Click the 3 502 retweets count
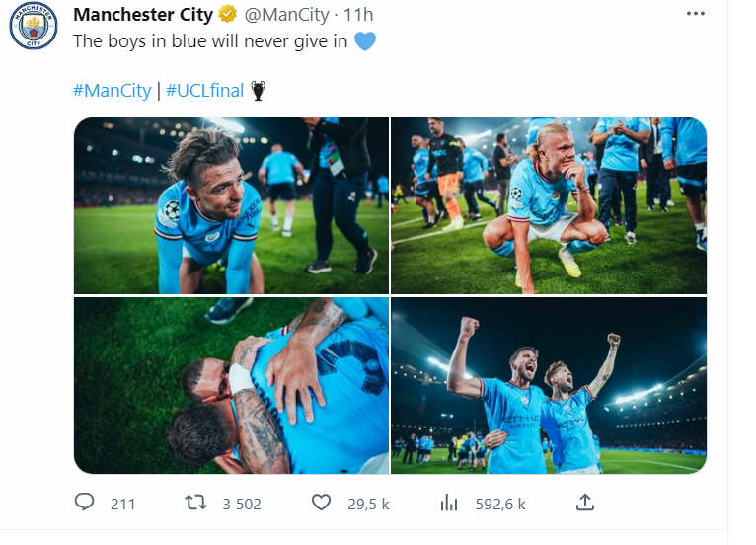Screen dimensions: 756x545 click(x=242, y=504)
